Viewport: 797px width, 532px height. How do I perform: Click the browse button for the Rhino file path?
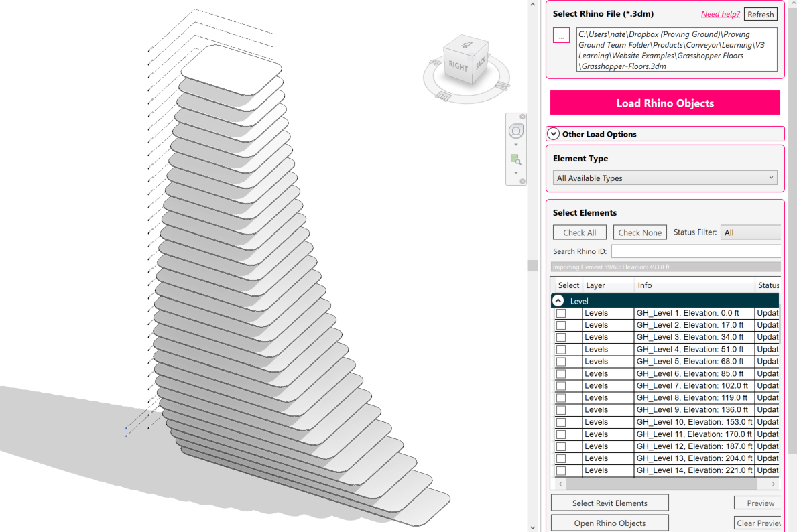tap(561, 35)
